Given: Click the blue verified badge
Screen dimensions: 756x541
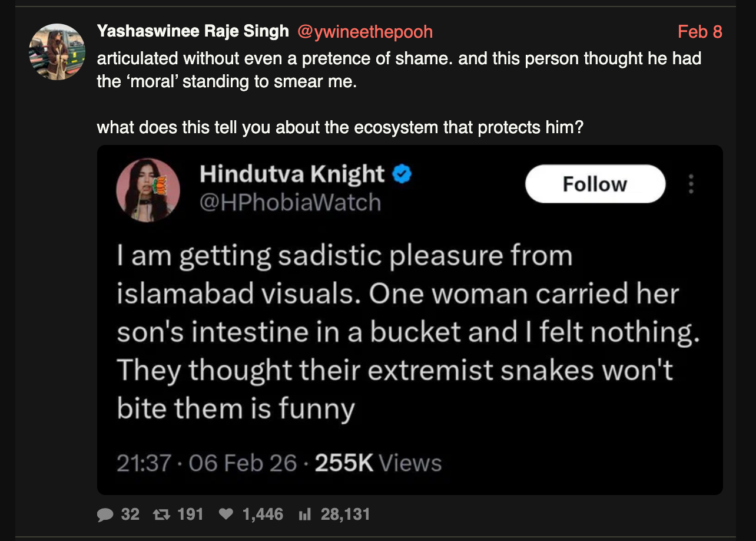Looking at the screenshot, I should coord(402,174).
